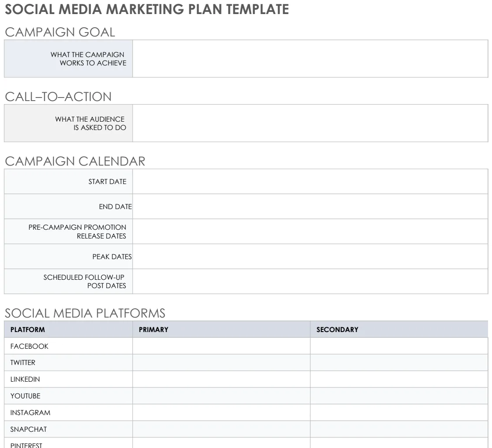Select the 'Facebook' platform row label

point(29,346)
